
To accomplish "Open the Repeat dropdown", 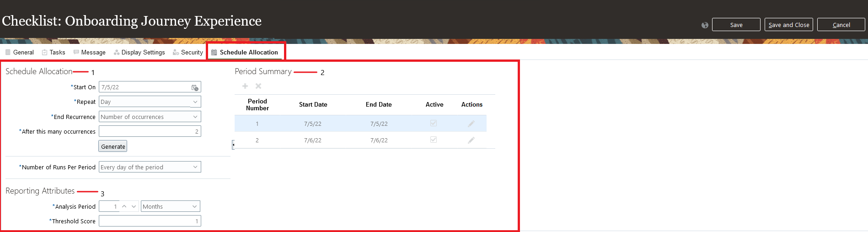I will (x=195, y=102).
